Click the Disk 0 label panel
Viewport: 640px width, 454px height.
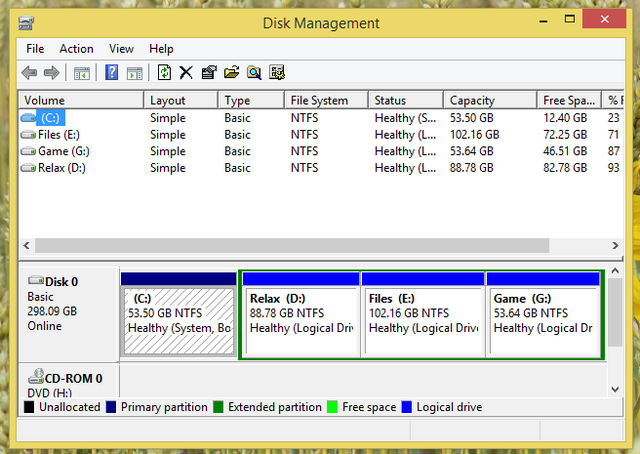click(69, 314)
